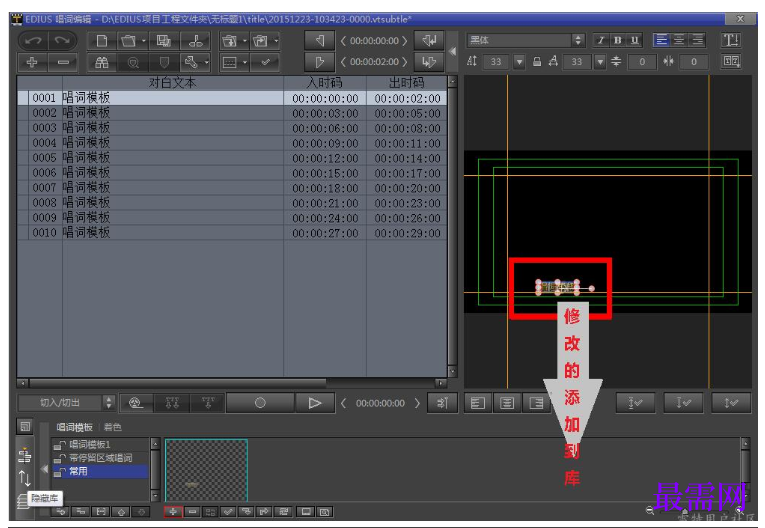
Task: Click the Redo arrow icon
Action: pos(62,41)
